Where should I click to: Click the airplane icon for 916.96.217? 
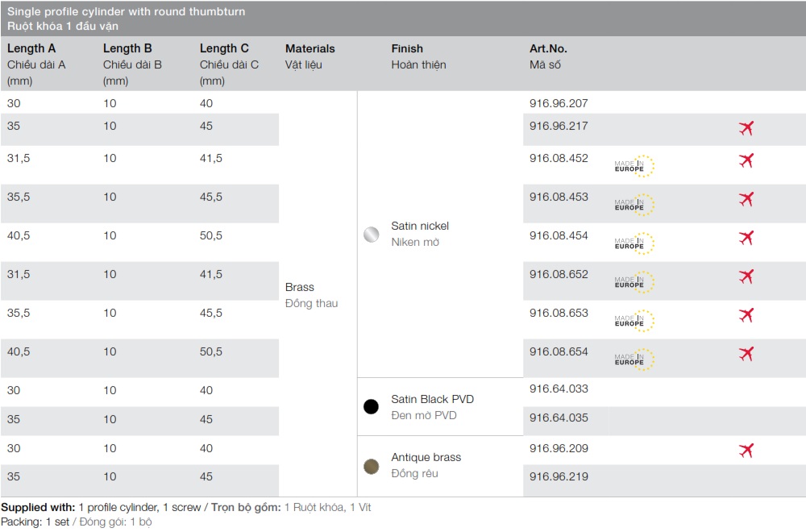[746, 128]
